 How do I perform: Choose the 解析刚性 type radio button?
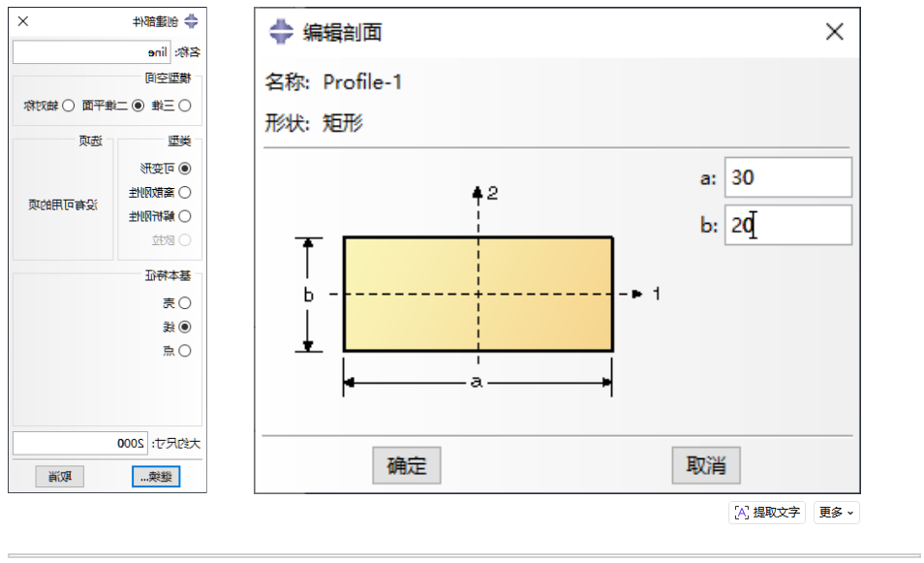click(185, 216)
